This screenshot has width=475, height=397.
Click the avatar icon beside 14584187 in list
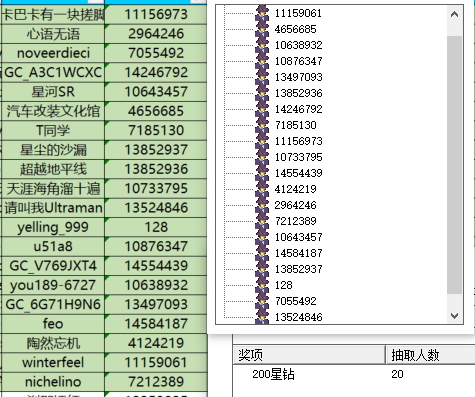point(262,253)
